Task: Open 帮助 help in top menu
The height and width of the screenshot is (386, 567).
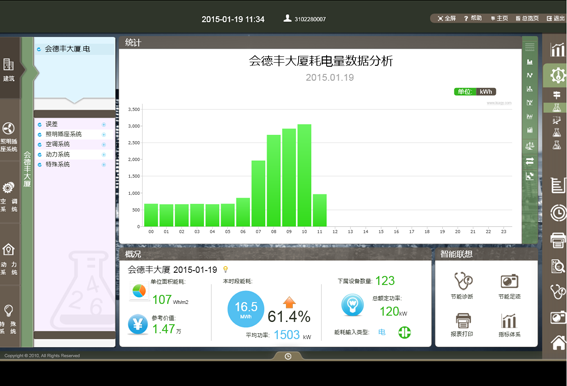Action: [x=473, y=18]
